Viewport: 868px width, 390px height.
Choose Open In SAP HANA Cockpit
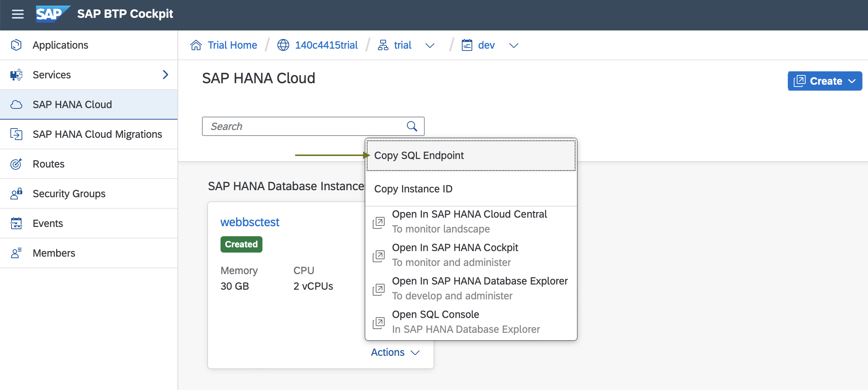[x=455, y=247]
